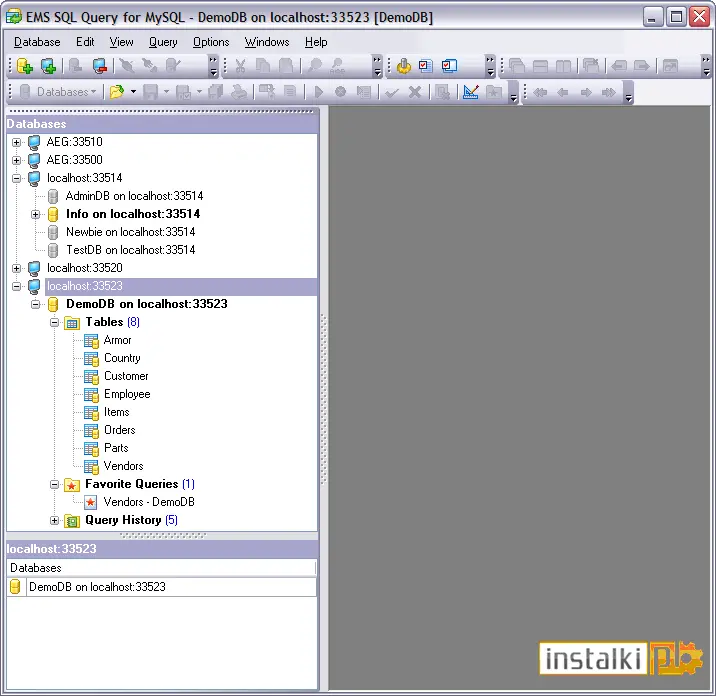Expand the AEG:33510 host node
The height and width of the screenshot is (696, 716).
(x=16, y=142)
